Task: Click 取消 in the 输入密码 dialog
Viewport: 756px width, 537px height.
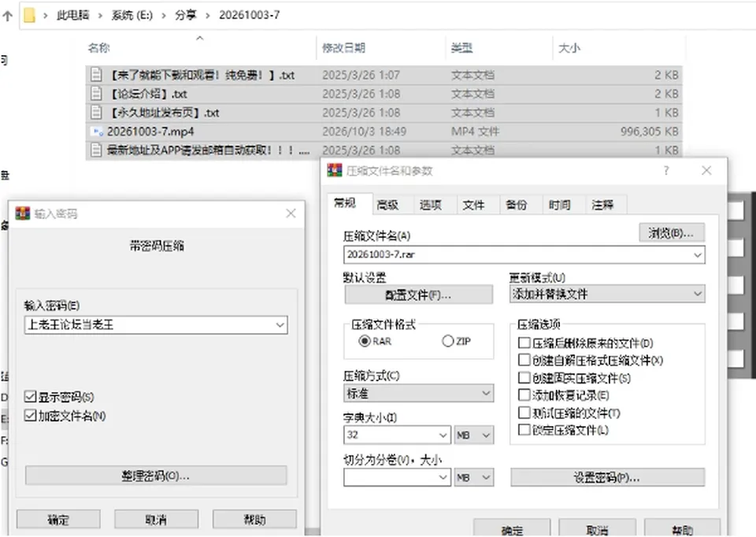Action: 156,520
